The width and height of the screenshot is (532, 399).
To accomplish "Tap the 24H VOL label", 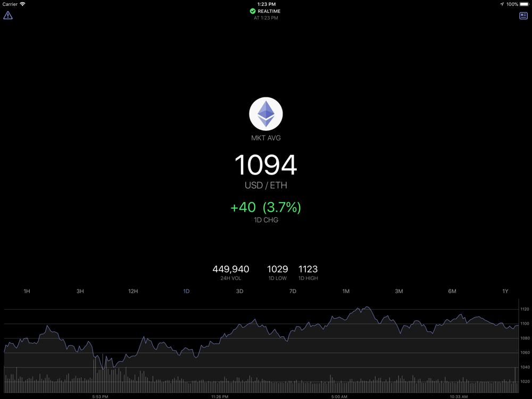I will (231, 278).
